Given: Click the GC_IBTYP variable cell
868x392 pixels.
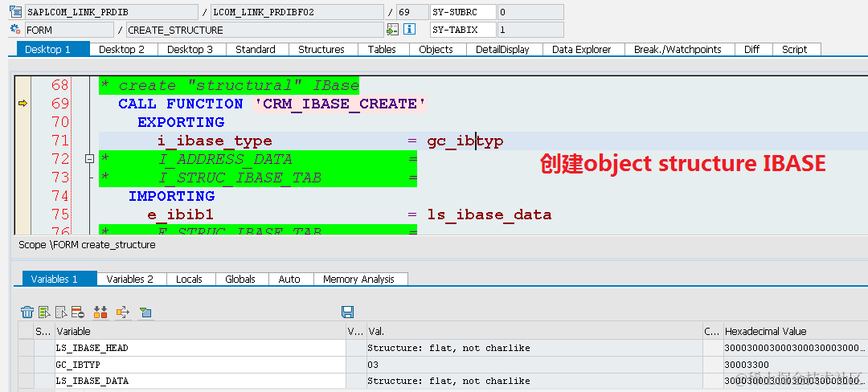Looking at the screenshot, I should pyautogui.click(x=200, y=365).
